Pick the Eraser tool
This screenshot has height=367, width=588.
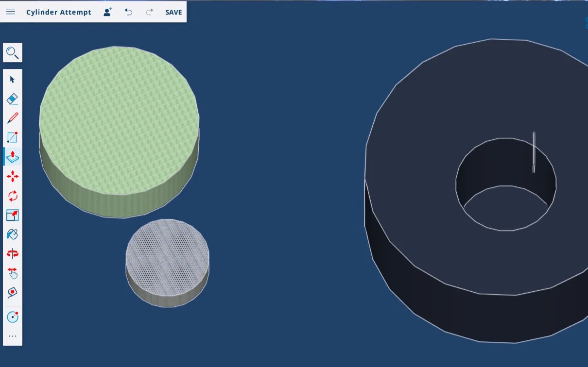pyautogui.click(x=13, y=99)
